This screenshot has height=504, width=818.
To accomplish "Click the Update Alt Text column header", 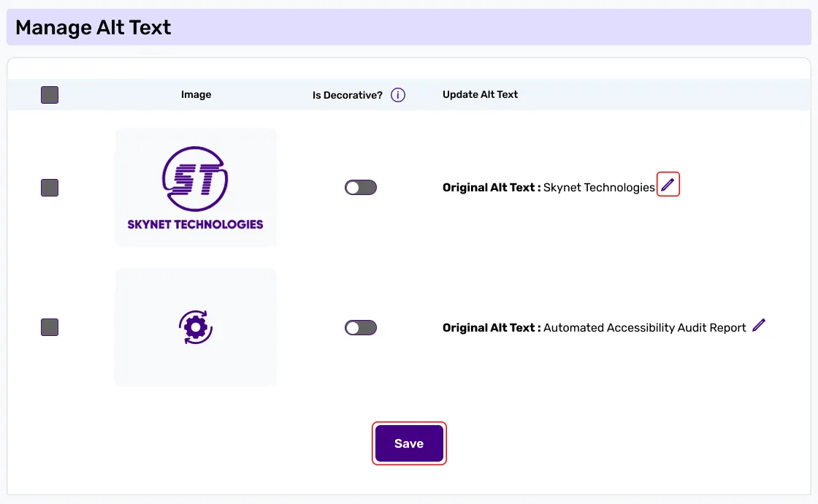I will 480,94.
